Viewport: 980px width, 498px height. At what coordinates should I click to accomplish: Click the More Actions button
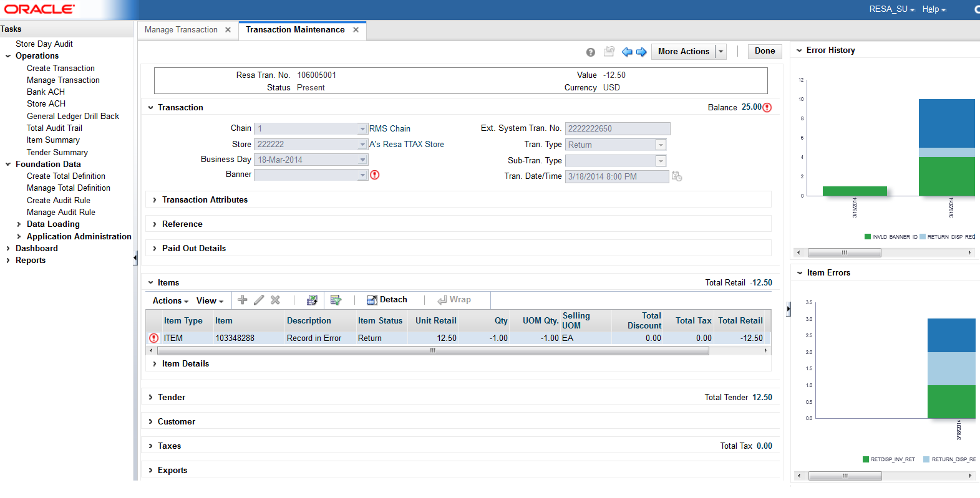click(683, 52)
